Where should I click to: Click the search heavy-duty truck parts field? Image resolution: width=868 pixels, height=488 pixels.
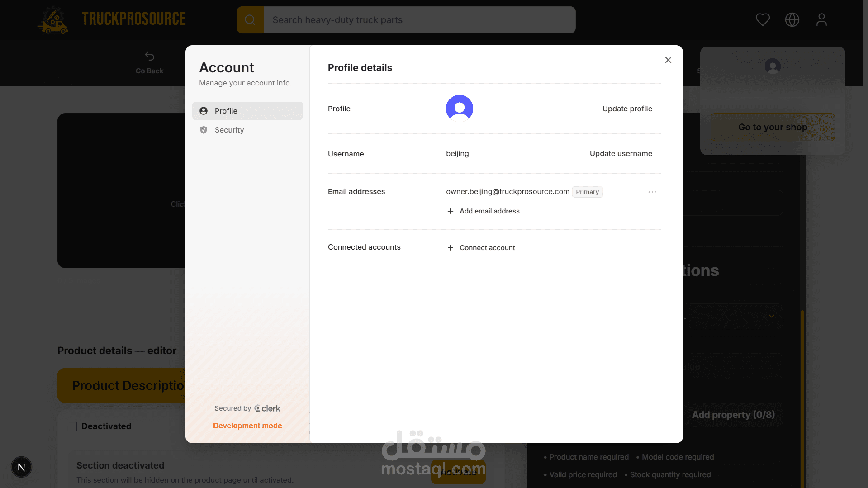(419, 20)
